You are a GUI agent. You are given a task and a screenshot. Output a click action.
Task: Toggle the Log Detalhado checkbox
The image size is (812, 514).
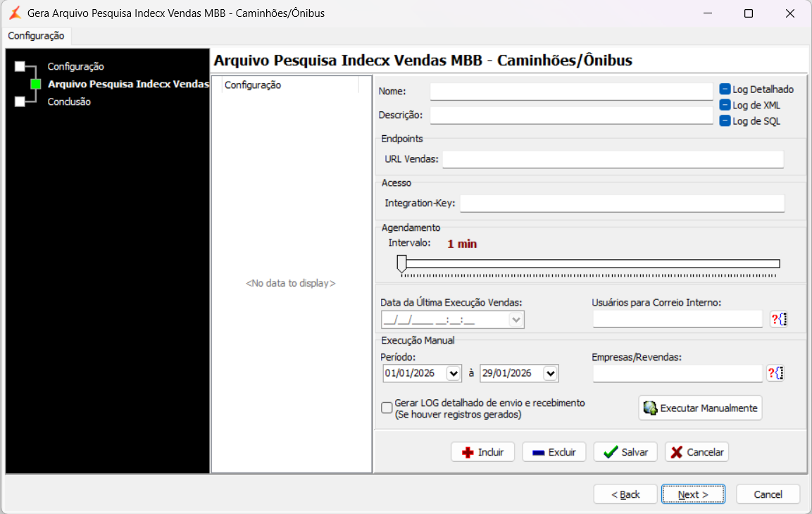pos(725,89)
